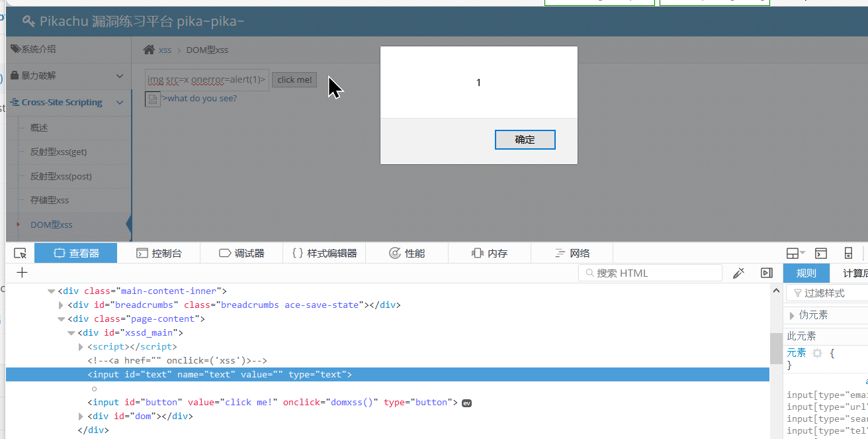Viewport: 868px width, 439px height.
Task: Collapse the Cross-Site Scripting sidebar menu
Action: (69, 103)
